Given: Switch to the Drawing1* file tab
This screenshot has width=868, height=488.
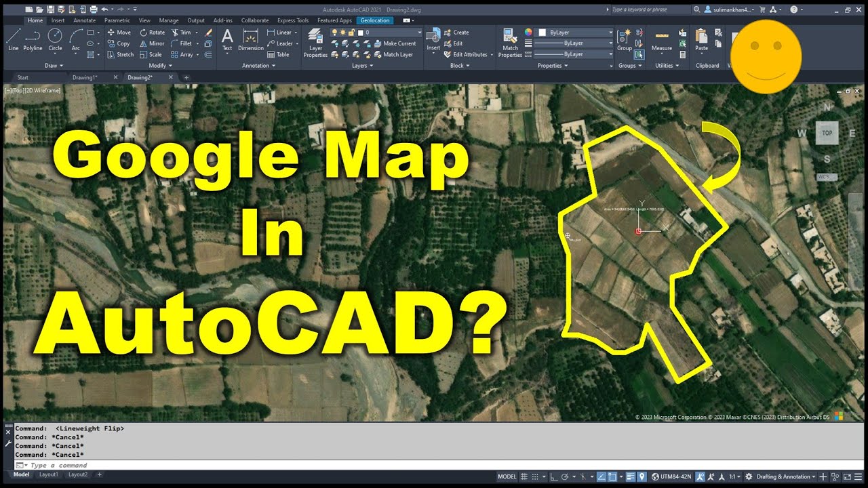Looking at the screenshot, I should 85,77.
